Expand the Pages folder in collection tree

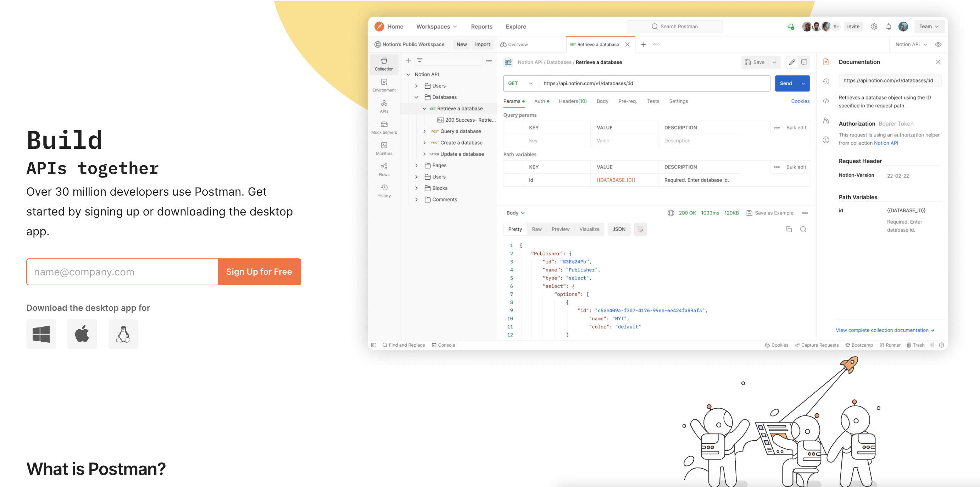[x=417, y=166]
